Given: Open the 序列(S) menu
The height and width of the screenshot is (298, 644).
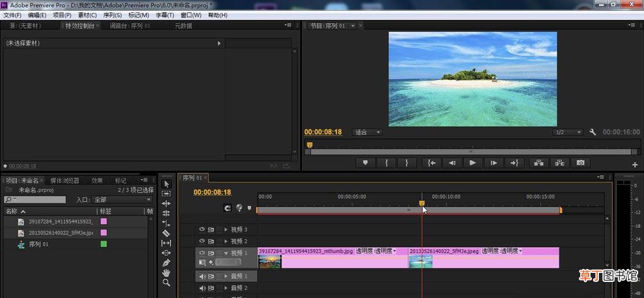Looking at the screenshot, I should [x=113, y=15].
